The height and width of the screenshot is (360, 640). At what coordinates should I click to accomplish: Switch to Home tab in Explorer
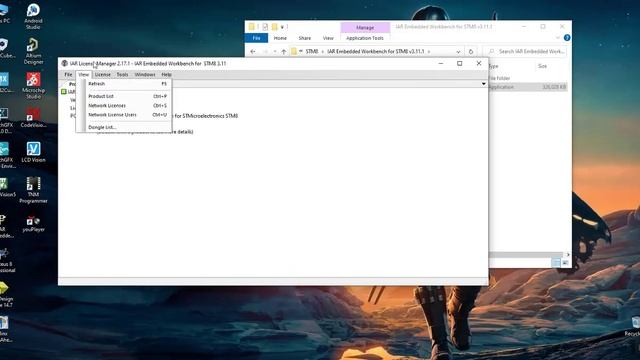pyautogui.click(x=280, y=38)
